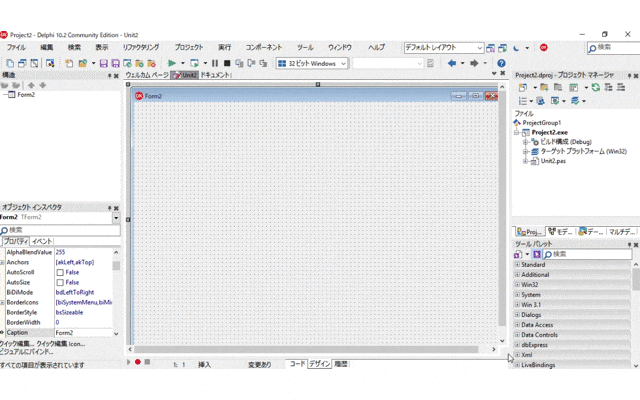Click the blue Back navigation arrow
The height and width of the screenshot is (400, 640).
coord(452,63)
